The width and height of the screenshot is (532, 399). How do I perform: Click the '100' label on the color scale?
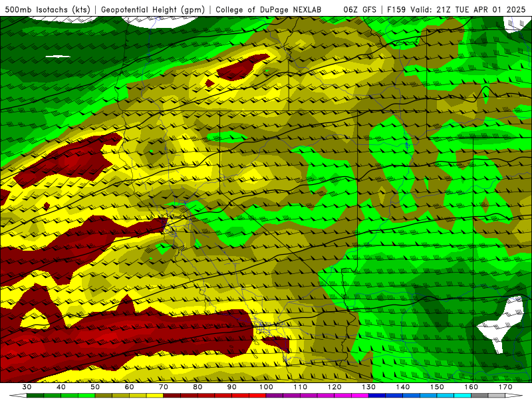point(266,387)
